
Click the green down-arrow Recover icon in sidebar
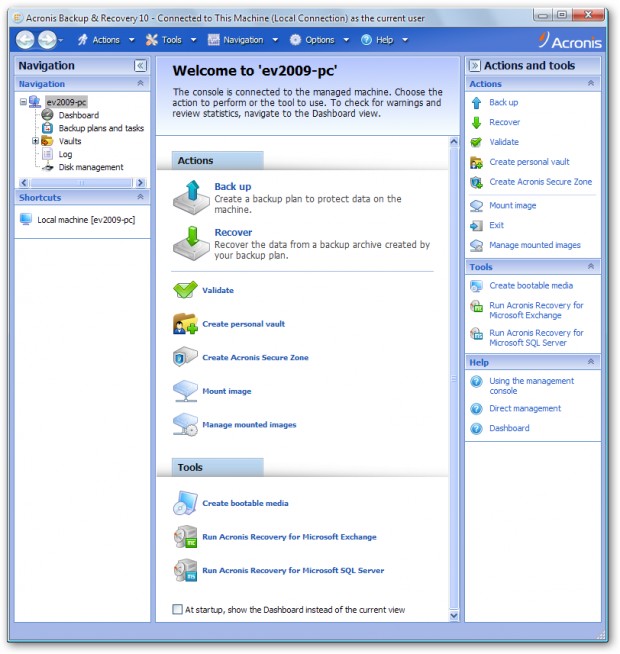pos(476,122)
